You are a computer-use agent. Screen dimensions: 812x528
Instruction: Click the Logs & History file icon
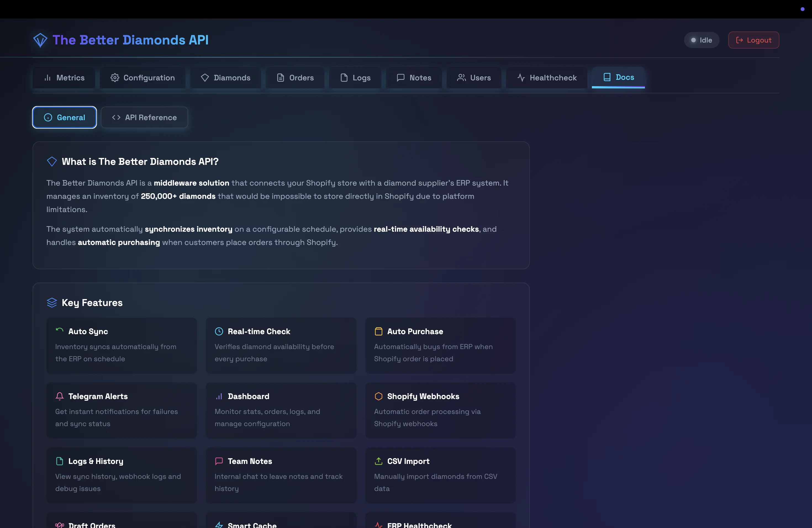click(59, 461)
